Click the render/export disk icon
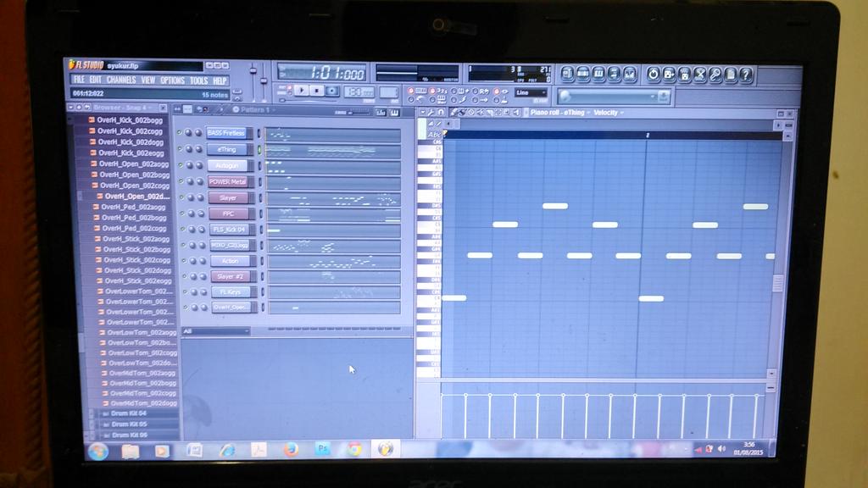 [x=685, y=75]
